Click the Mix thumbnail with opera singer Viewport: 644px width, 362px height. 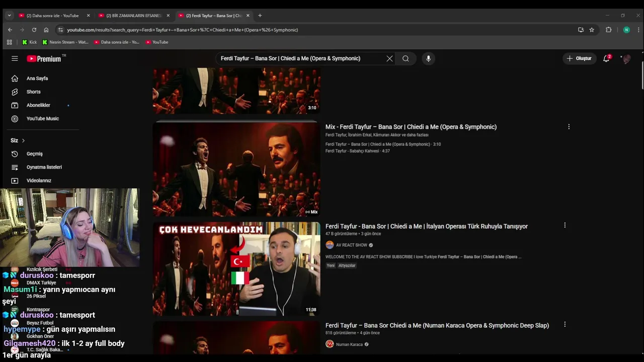point(236,168)
